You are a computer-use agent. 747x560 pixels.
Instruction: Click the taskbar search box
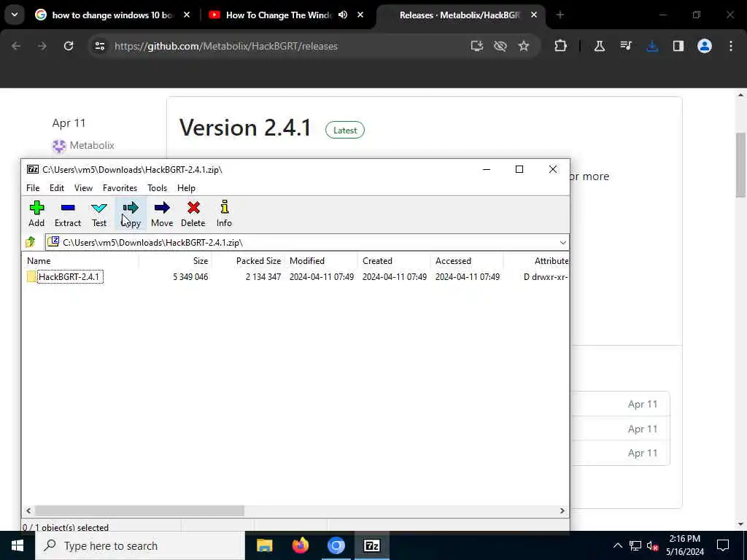coord(140,545)
